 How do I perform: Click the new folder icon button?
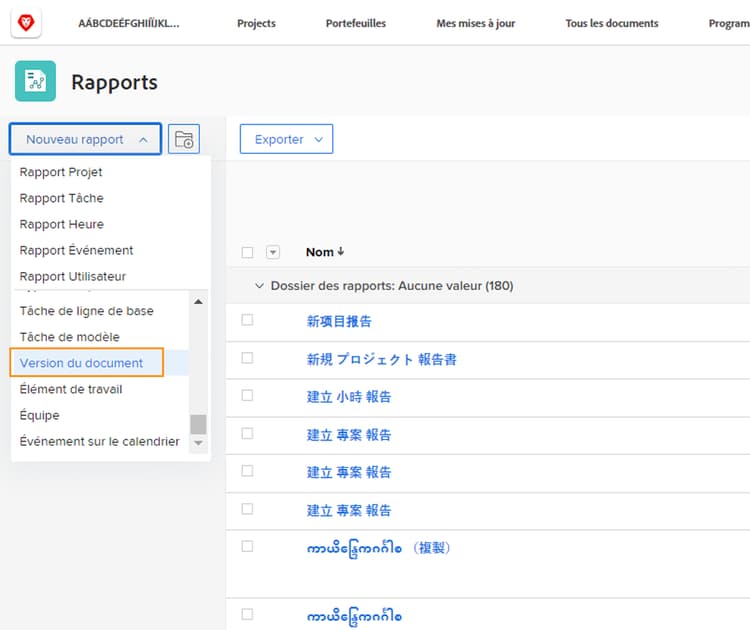pyautogui.click(x=184, y=139)
